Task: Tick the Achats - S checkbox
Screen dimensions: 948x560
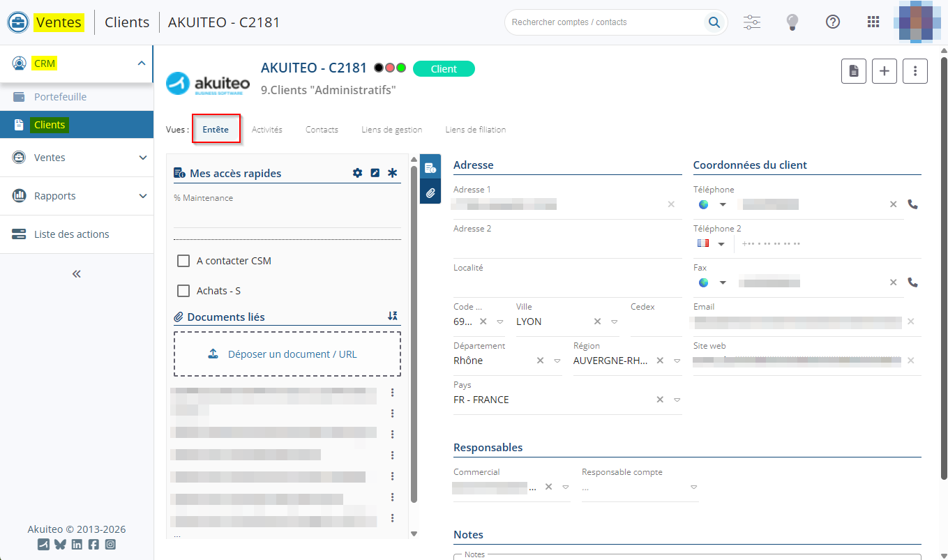Action: [x=183, y=291]
